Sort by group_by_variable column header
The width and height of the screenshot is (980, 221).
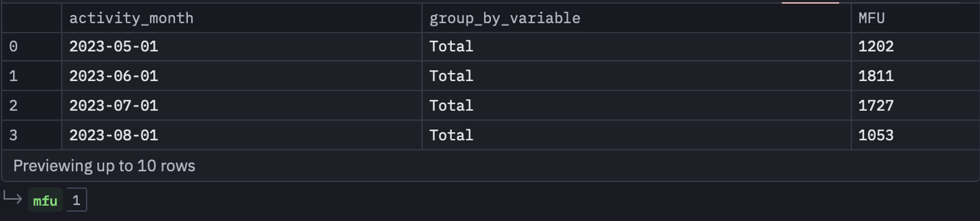pyautogui.click(x=637, y=18)
